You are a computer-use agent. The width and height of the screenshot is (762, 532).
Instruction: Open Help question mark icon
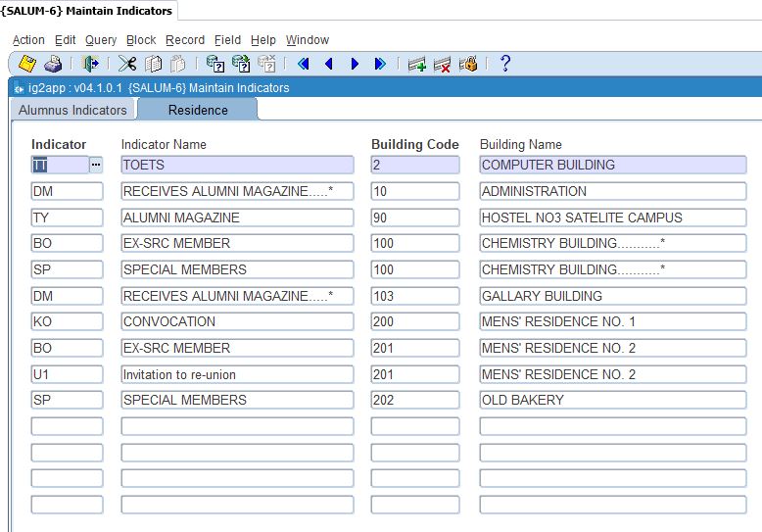pos(505,65)
